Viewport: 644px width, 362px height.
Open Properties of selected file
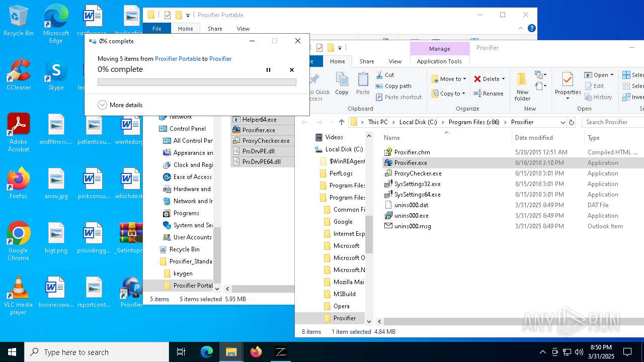568,86
